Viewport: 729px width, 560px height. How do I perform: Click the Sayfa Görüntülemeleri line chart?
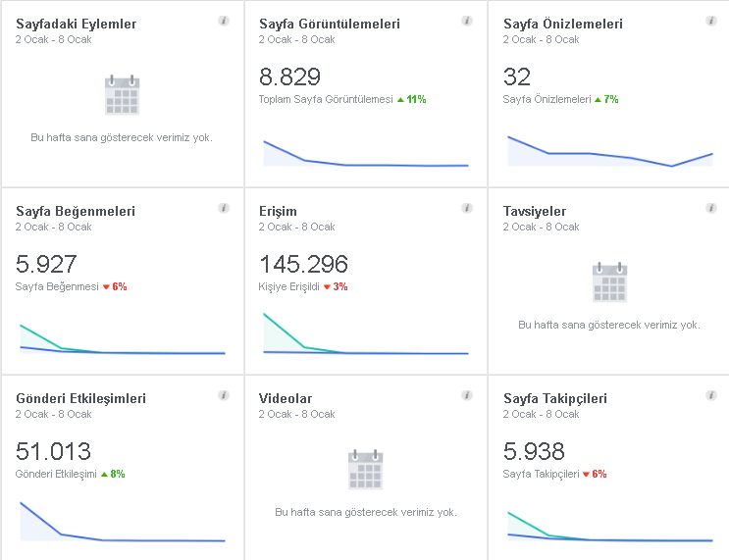click(366, 153)
